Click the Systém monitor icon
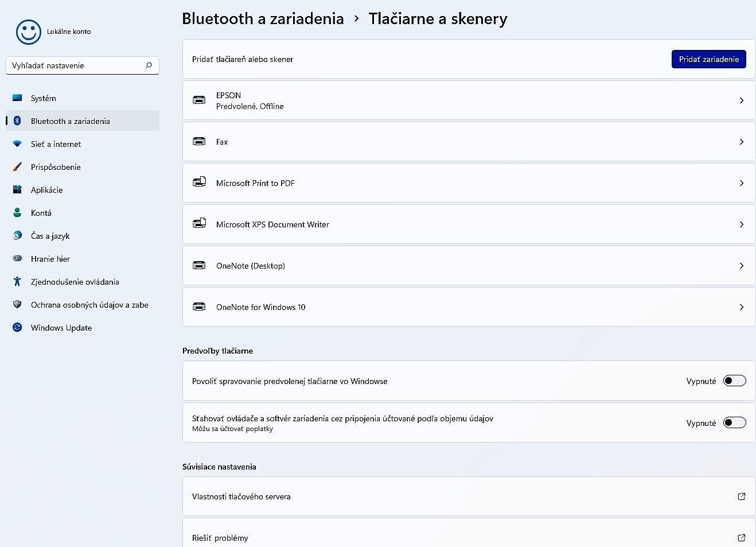The width and height of the screenshot is (756, 547). click(17, 98)
